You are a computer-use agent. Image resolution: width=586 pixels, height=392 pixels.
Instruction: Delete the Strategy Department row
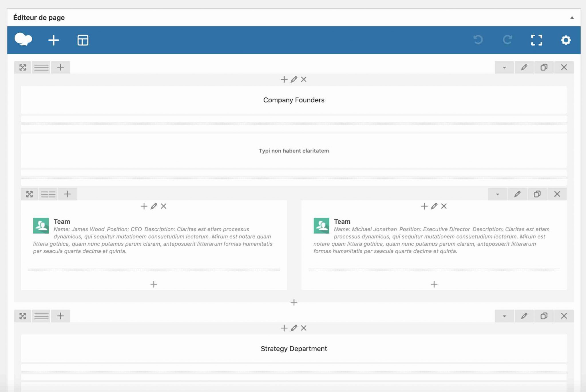click(564, 316)
